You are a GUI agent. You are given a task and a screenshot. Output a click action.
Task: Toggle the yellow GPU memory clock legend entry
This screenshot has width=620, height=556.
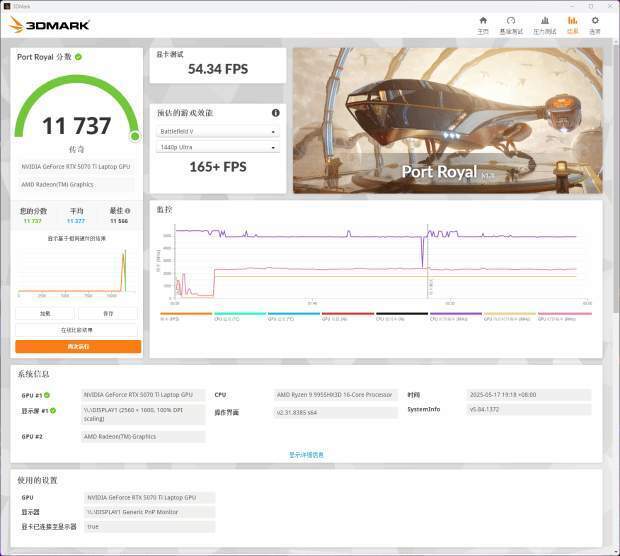[510, 316]
